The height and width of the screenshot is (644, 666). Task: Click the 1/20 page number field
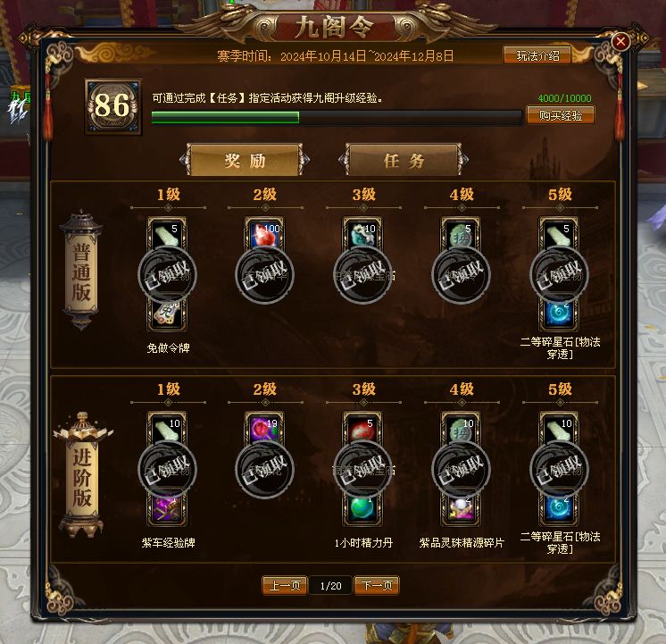(330, 586)
